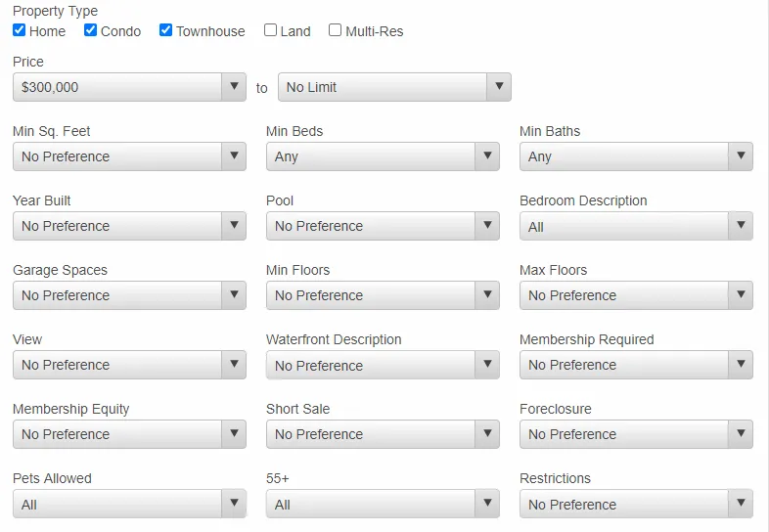The width and height of the screenshot is (769, 532).
Task: Enable the Land property type checkbox
Action: point(270,30)
